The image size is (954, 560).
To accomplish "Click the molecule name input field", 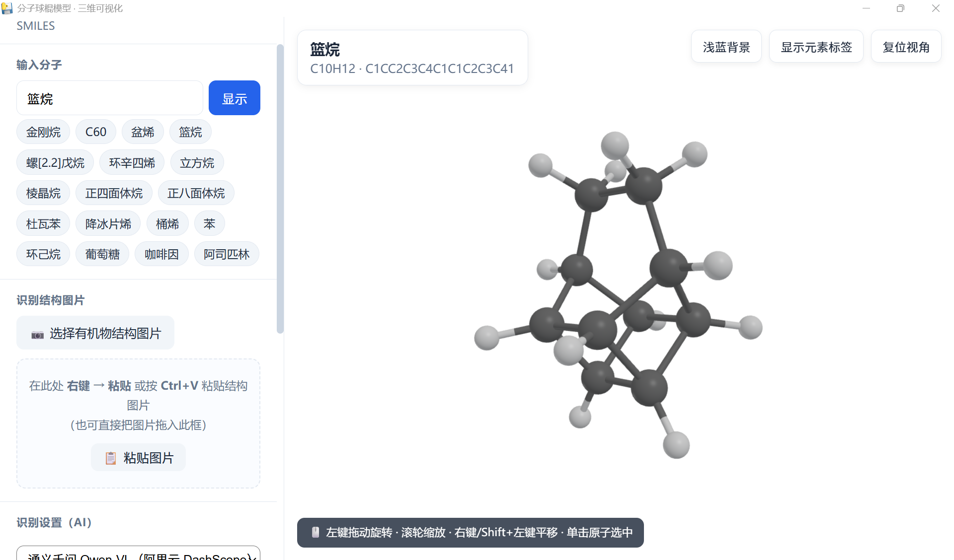I will coord(110,98).
